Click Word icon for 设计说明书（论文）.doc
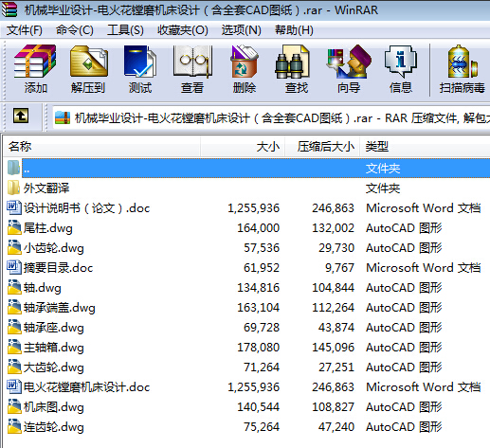The height and width of the screenshot is (448, 490). [14, 207]
